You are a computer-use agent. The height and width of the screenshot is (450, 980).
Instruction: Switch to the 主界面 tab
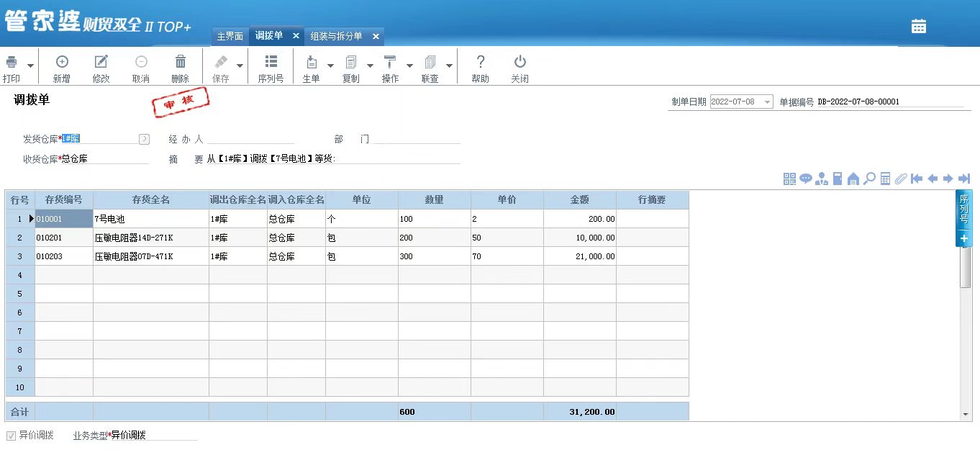click(x=229, y=35)
